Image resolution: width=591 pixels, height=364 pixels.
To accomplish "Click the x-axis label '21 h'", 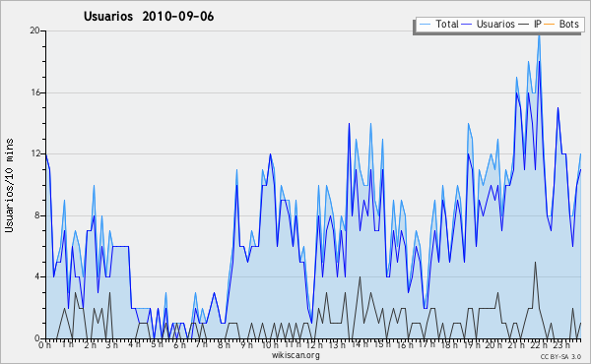I will (x=515, y=344).
